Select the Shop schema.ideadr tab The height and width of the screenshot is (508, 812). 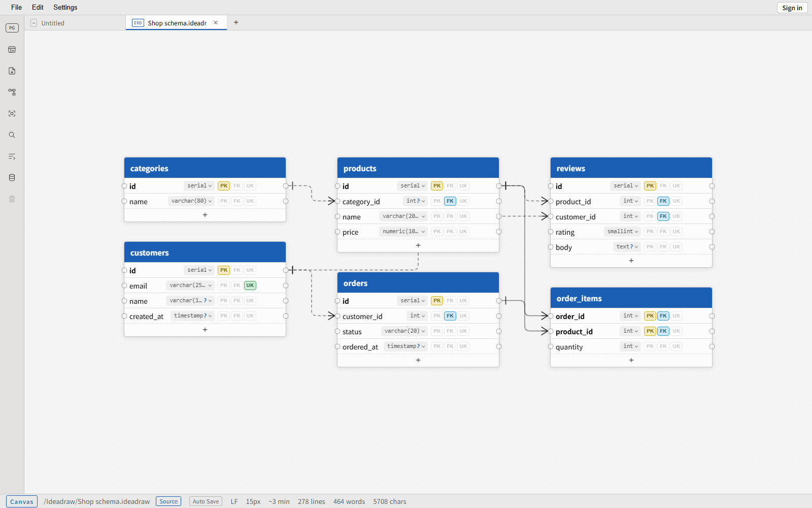[x=176, y=23]
